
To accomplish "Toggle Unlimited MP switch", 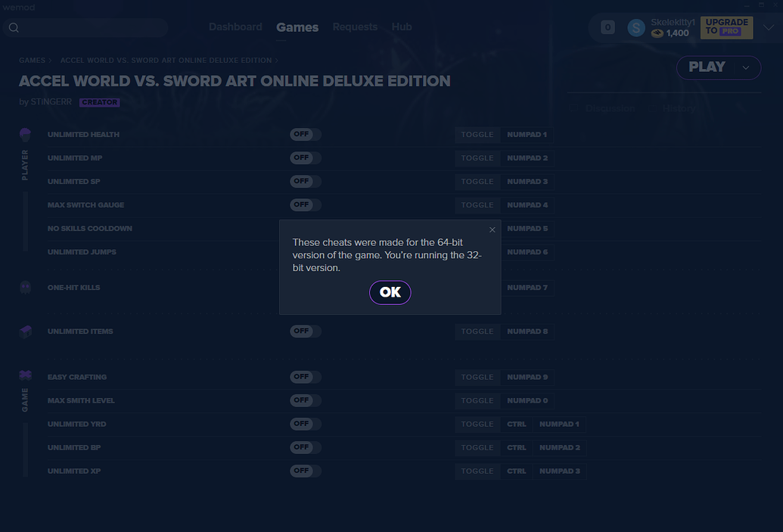I will coord(305,158).
